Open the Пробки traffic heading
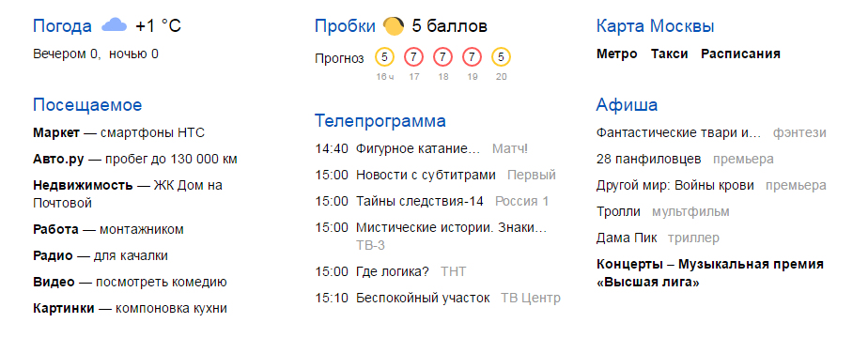This screenshot has width=868, height=338. point(345,26)
